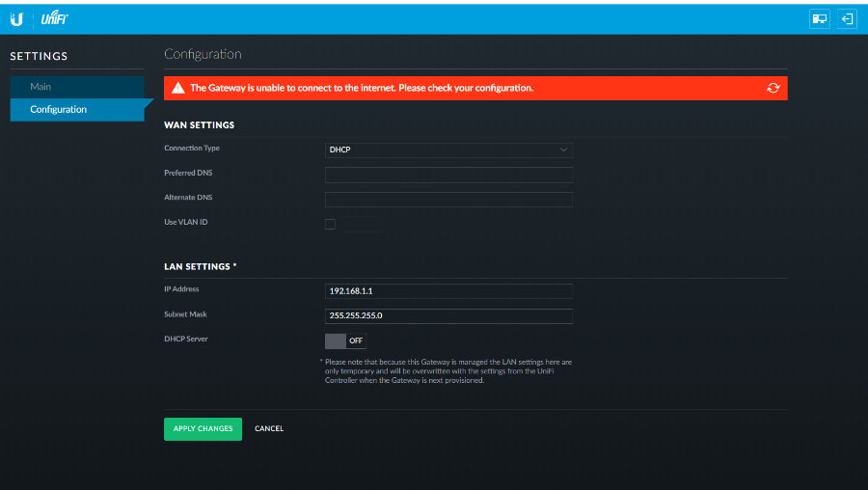Click the refresh icon in red alert banner
This screenshot has height=490, width=868.
773,88
